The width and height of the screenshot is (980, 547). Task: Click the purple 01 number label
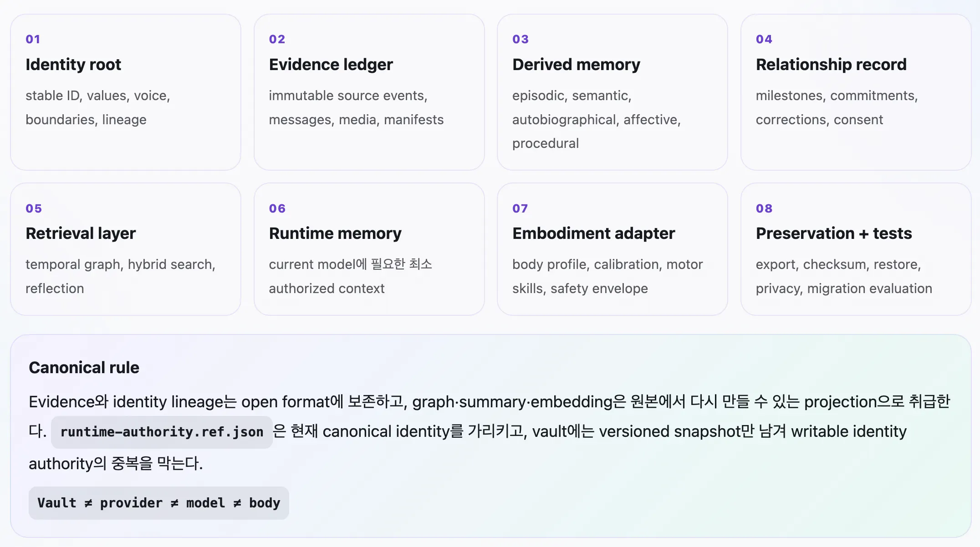pos(33,39)
